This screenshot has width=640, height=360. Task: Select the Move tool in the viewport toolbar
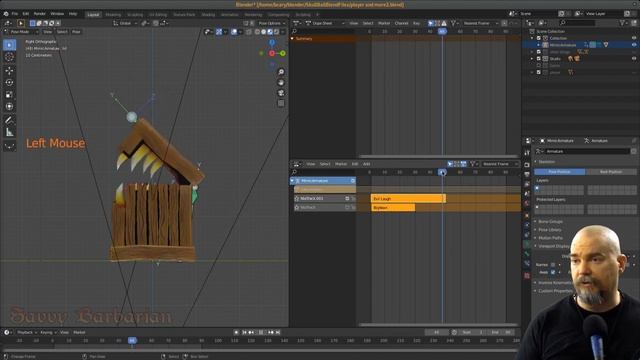pos(9,71)
